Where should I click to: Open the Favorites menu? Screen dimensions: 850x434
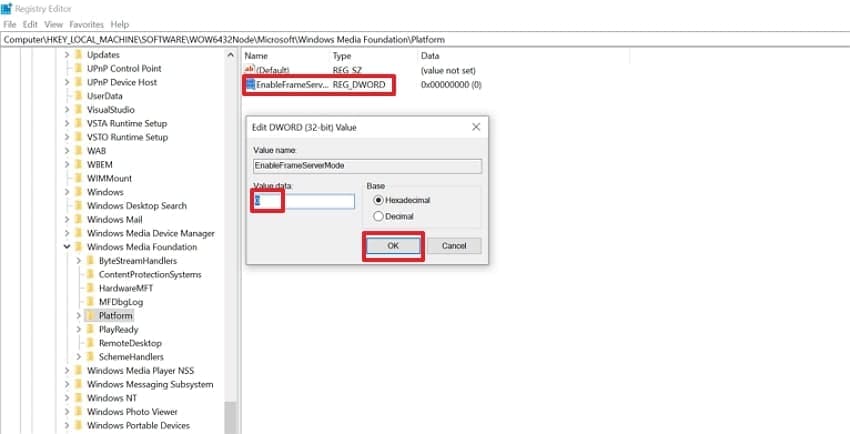point(86,24)
